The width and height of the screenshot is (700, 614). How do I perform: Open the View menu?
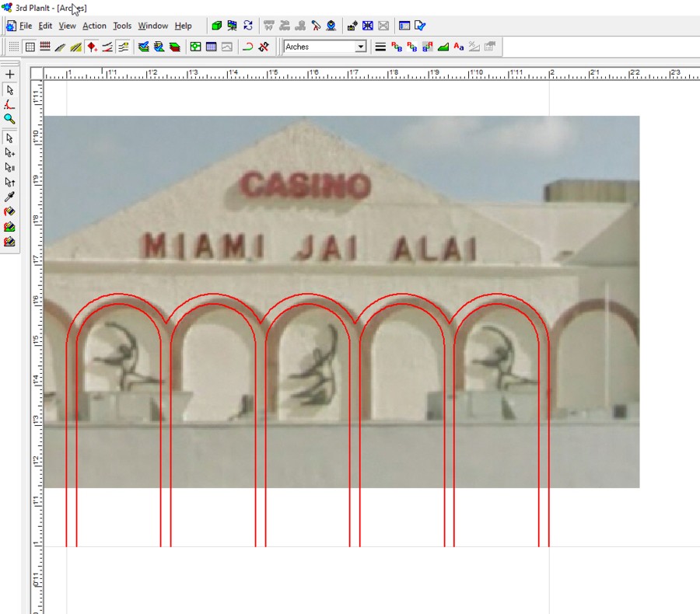point(67,26)
